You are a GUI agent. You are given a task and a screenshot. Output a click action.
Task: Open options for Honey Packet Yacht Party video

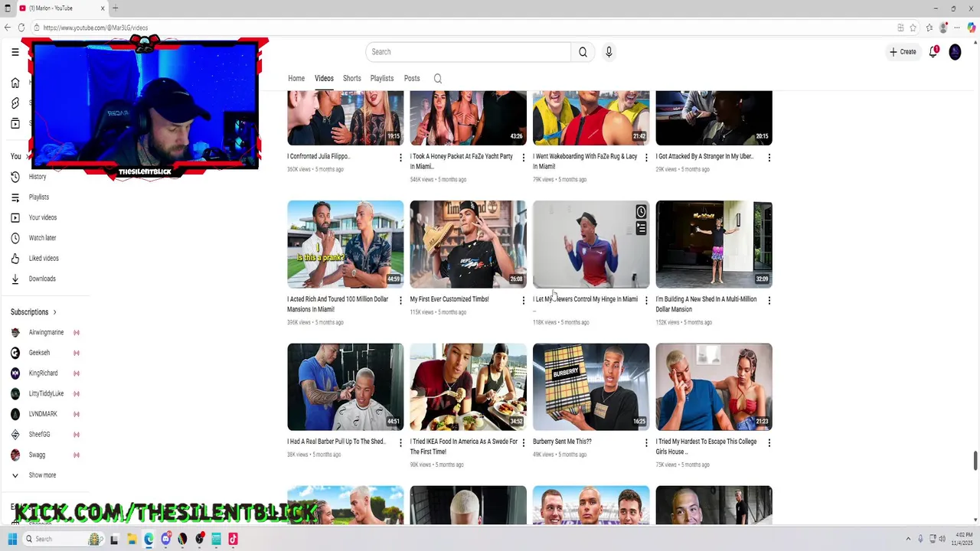(523, 158)
